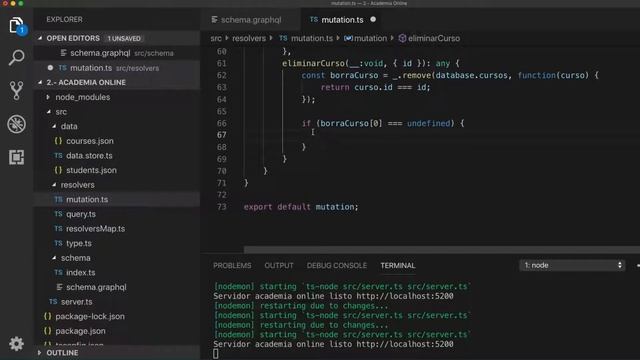
Task: Open the Search view icon
Action: pyautogui.click(x=16, y=58)
